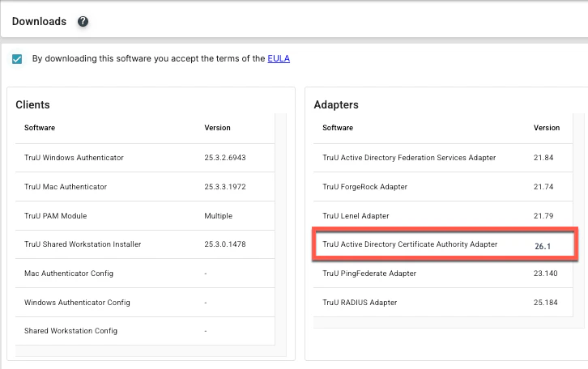The image size is (588, 369).
Task: Select Mac Authenticator Config entry
Action: click(x=69, y=274)
